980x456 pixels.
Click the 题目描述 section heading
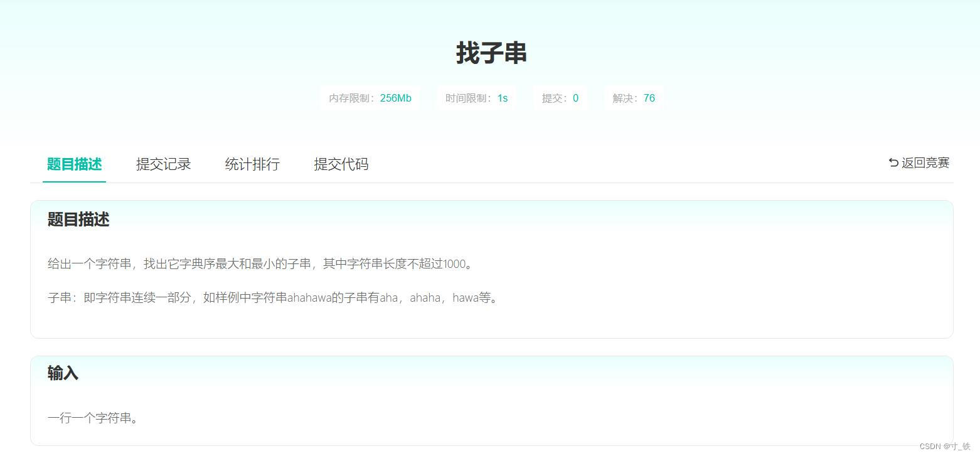pyautogui.click(x=78, y=220)
